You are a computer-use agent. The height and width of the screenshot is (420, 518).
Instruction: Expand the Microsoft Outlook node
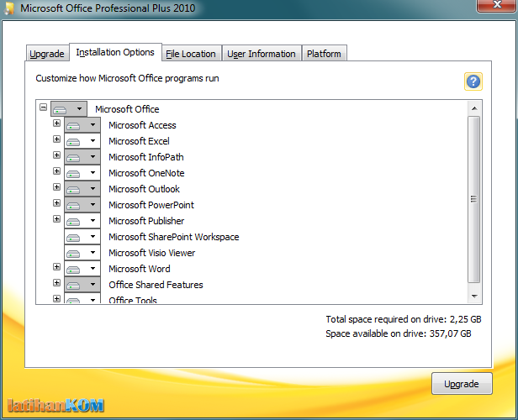[57, 186]
